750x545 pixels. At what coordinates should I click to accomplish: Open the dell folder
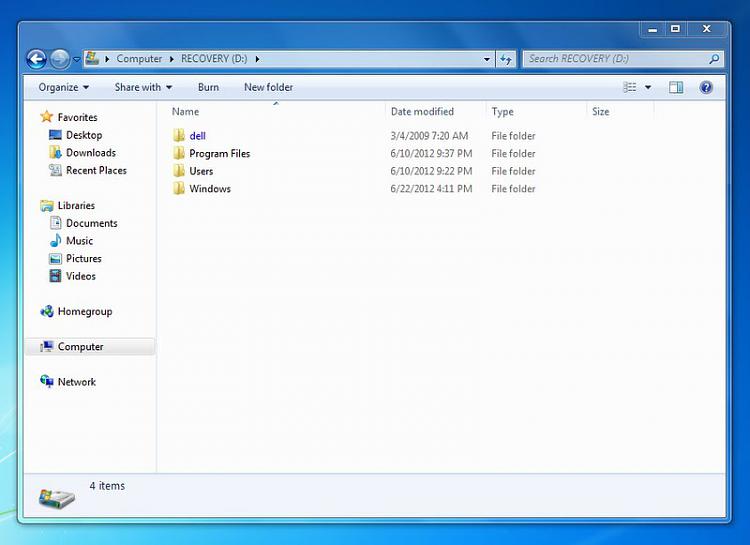197,136
